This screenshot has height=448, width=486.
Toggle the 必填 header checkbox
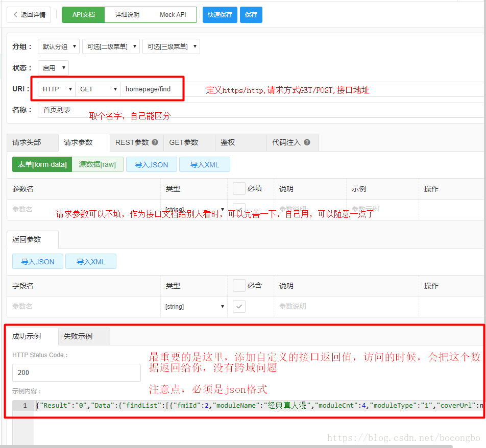239,189
